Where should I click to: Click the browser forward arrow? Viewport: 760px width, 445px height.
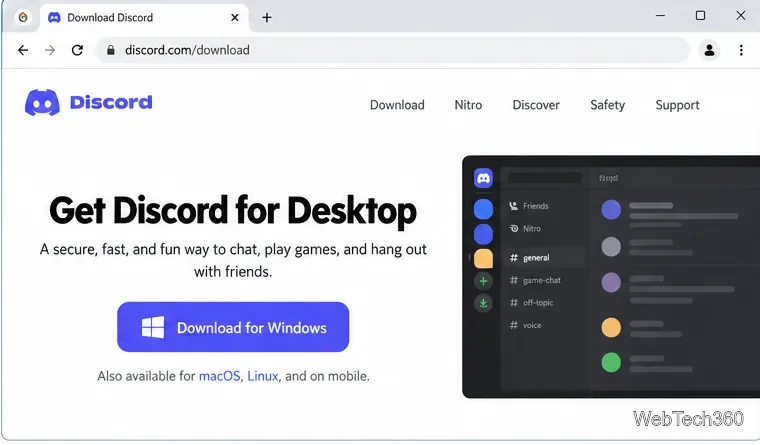(50, 50)
